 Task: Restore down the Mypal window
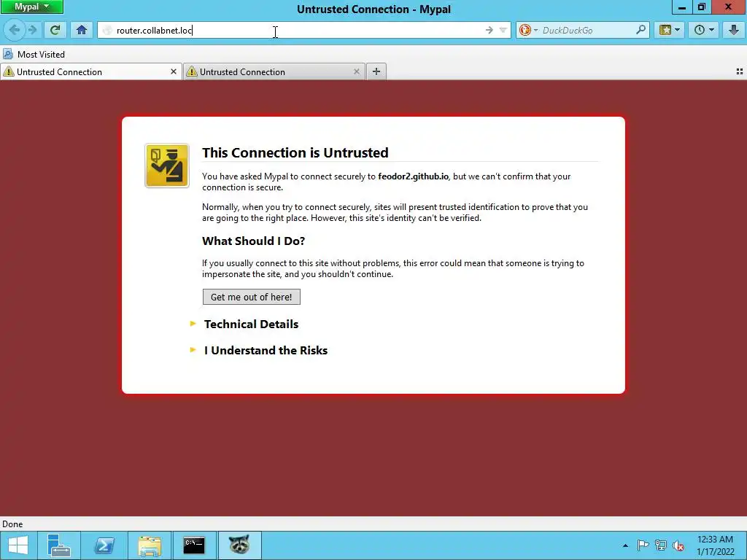coord(702,7)
